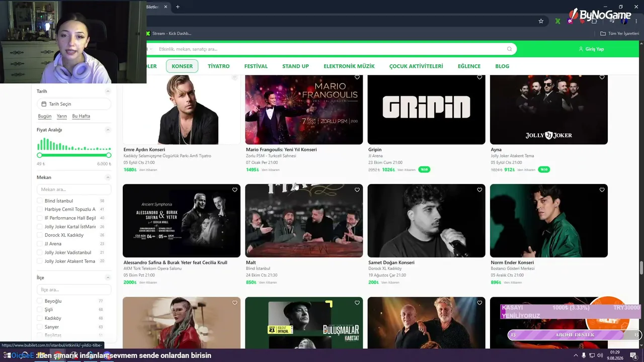Open the Chrome three-dot menu
The image size is (644, 362).
click(637, 21)
